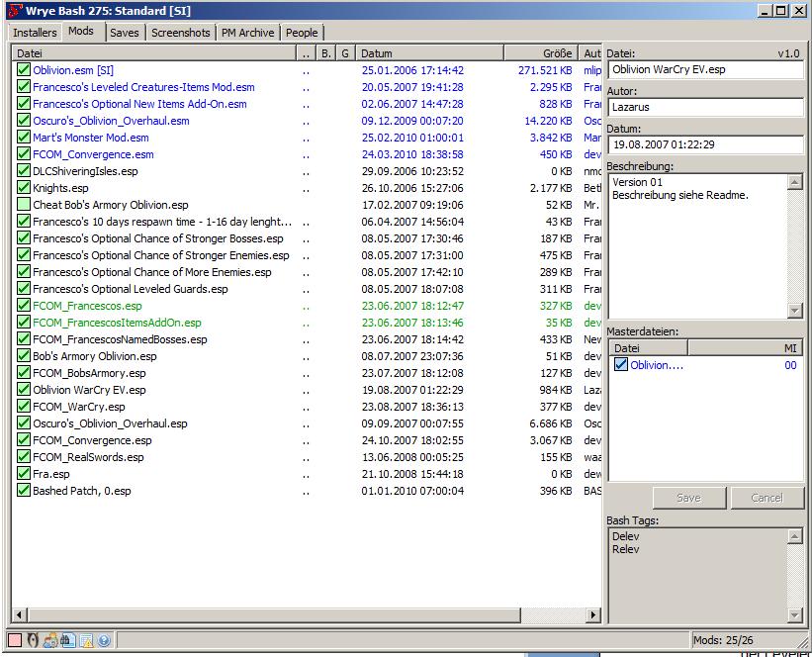This screenshot has height=657, width=812.
Task: Toggle Bashed Patch, 0.esp checkbox
Action: click(24, 491)
